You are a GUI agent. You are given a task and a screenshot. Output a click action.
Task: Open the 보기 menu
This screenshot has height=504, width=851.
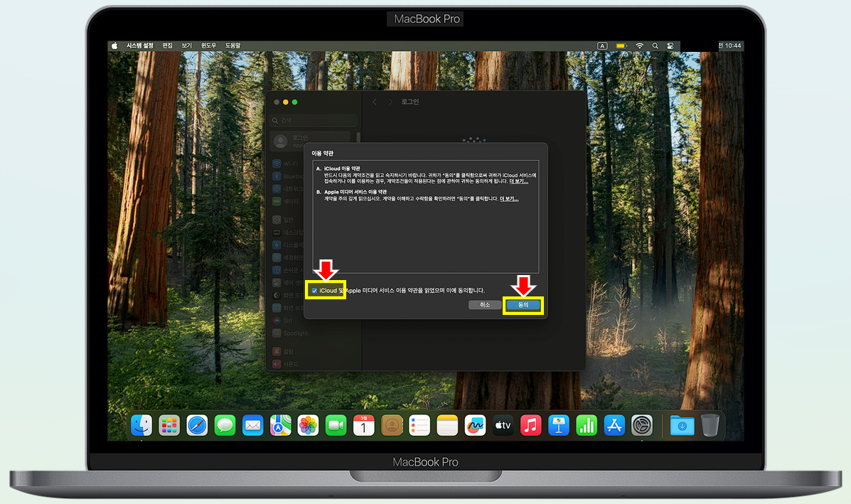click(x=187, y=45)
